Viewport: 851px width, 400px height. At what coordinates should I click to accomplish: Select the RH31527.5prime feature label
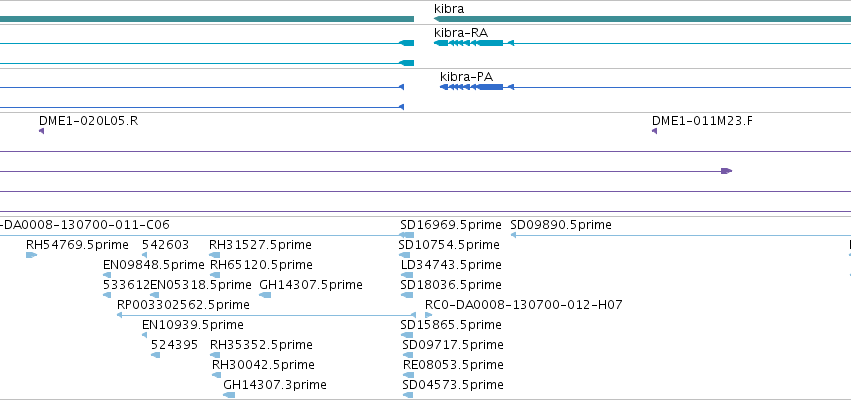[261, 245]
